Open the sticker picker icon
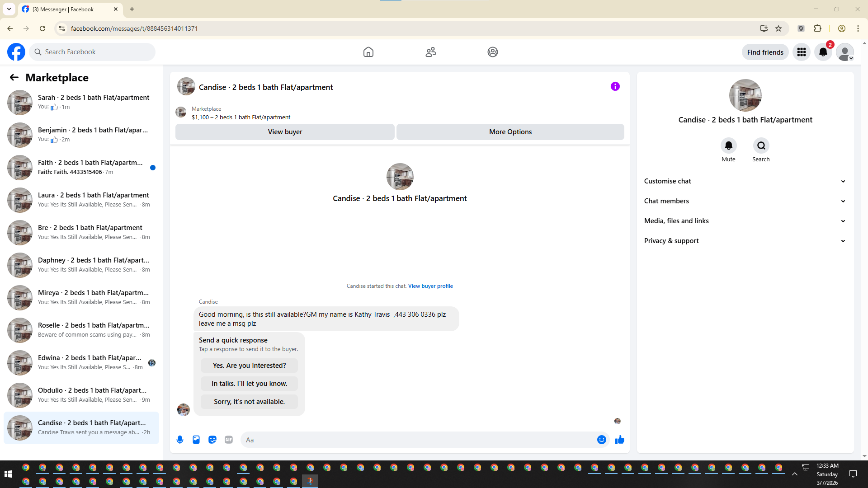 (x=212, y=440)
